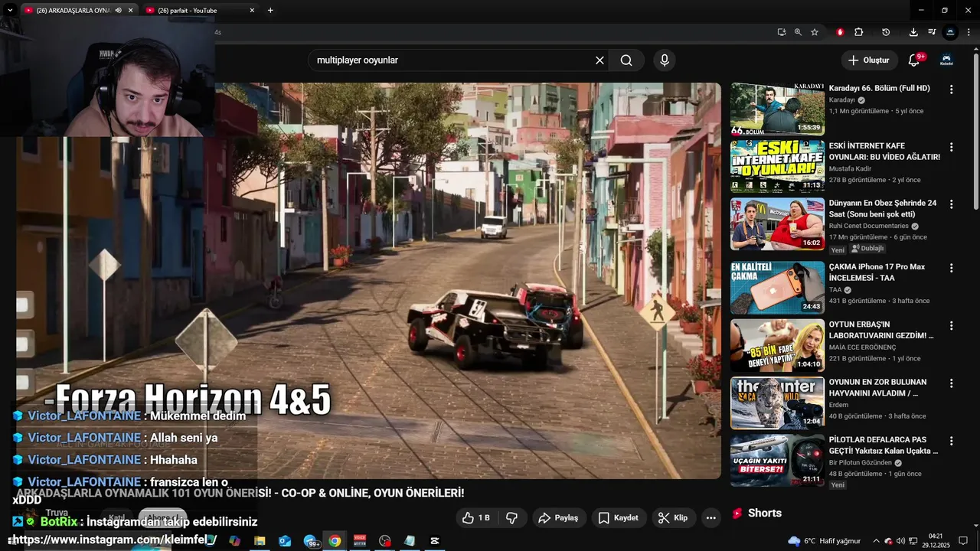Click the Paylaş share button
The image size is (980, 551).
[559, 518]
